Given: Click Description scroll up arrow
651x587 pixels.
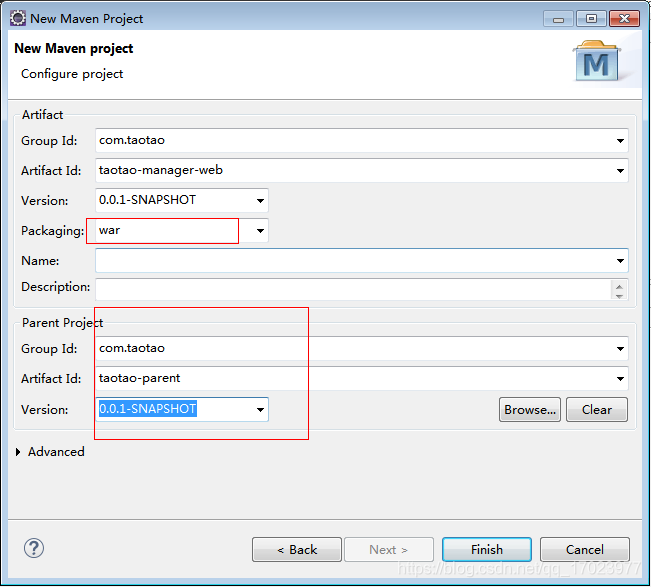Looking at the screenshot, I should [619, 286].
